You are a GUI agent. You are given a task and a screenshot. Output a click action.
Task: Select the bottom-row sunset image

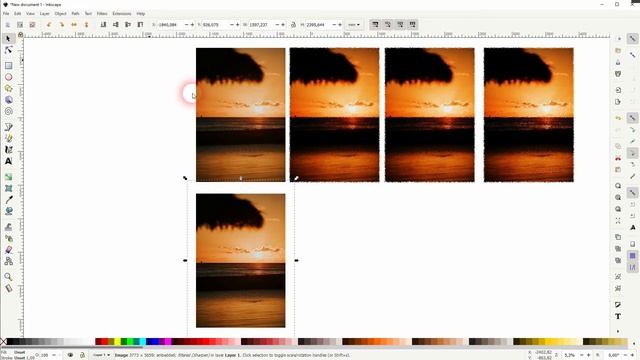pos(240,260)
